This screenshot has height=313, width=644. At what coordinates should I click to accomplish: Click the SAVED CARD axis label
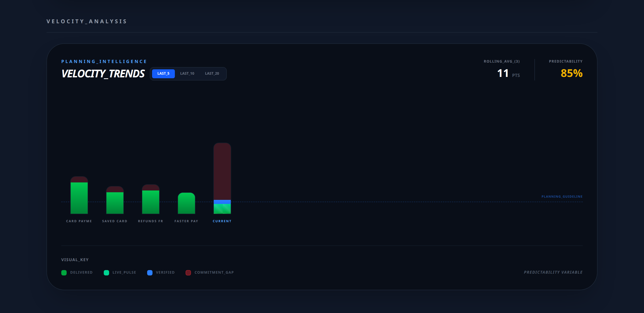115,221
